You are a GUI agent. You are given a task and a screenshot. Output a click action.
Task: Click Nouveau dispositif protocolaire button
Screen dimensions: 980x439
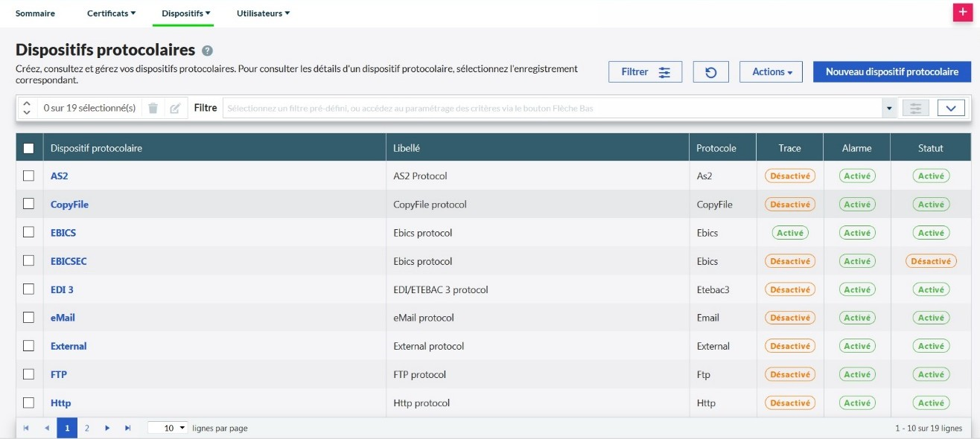[892, 72]
